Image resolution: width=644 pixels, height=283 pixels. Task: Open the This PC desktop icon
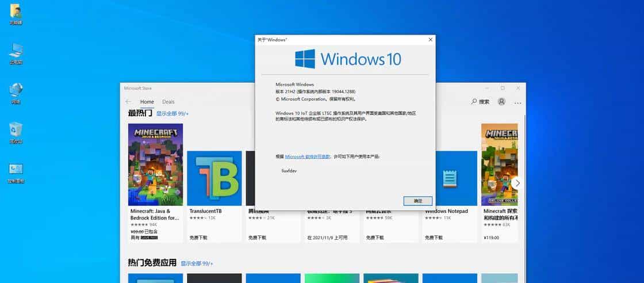click(x=16, y=53)
